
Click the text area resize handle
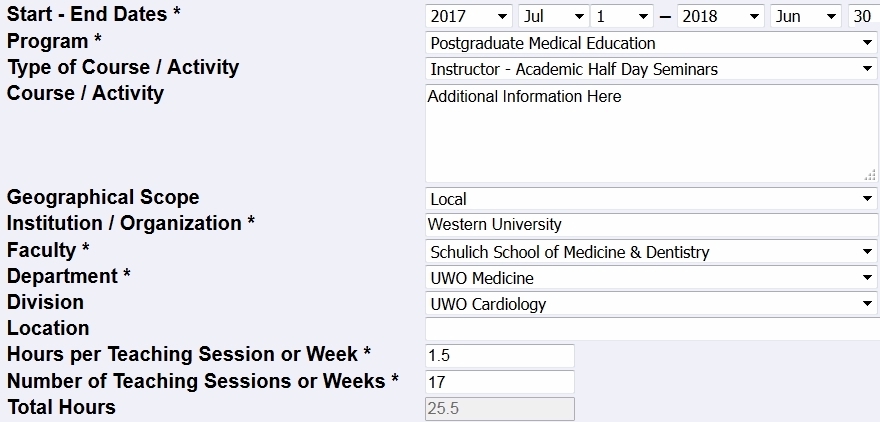870,175
